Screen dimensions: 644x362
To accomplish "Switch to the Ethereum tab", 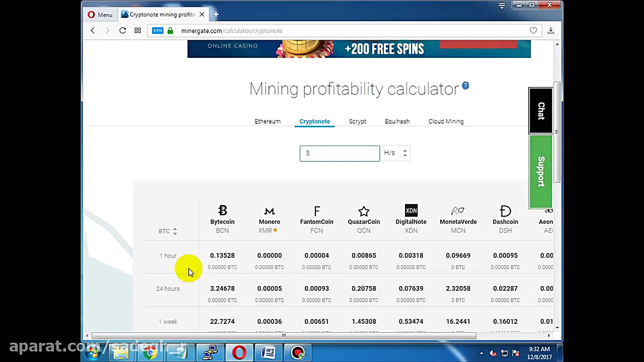I will 267,121.
